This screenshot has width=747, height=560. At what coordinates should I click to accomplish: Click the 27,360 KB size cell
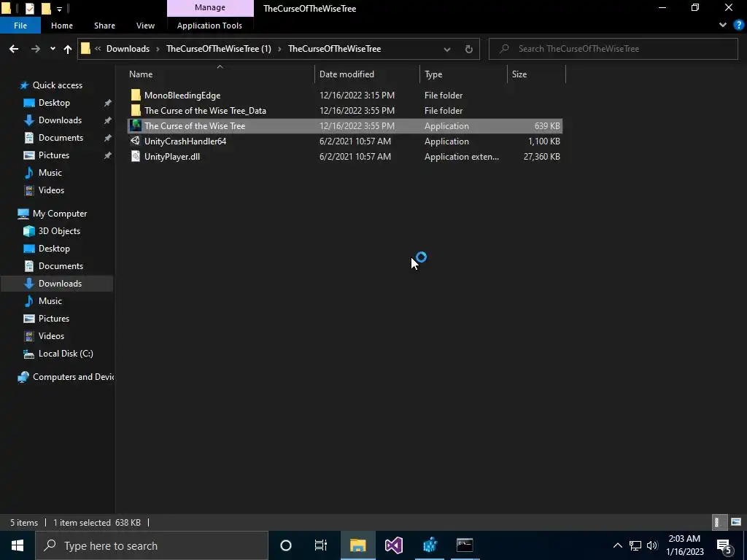click(542, 156)
